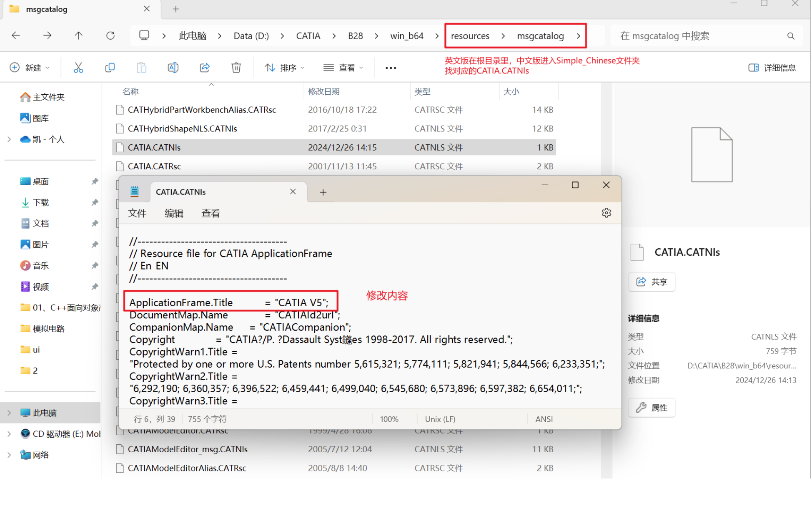The height and width of the screenshot is (514, 812).
Task: Click the Cut scissors icon in toolbar
Action: coord(78,68)
